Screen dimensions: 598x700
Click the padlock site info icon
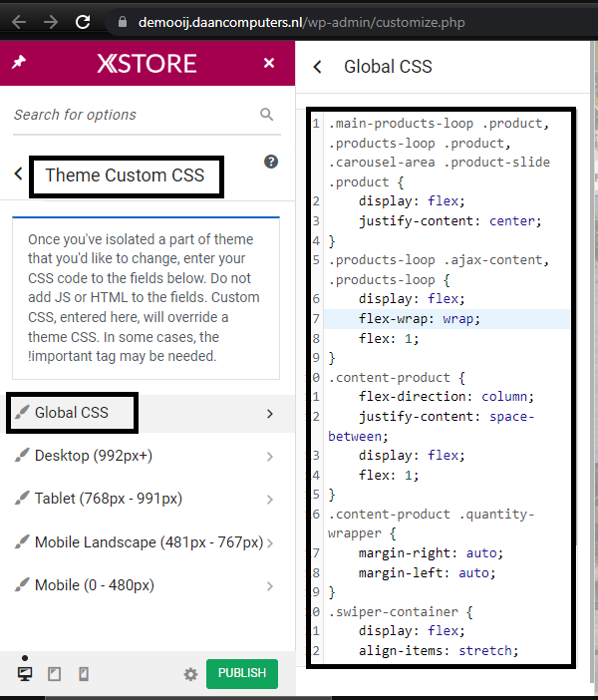click(x=123, y=22)
